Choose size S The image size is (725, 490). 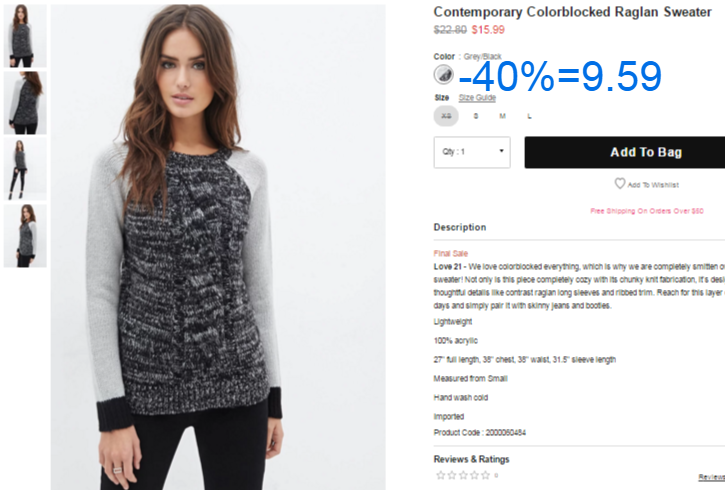point(476,116)
